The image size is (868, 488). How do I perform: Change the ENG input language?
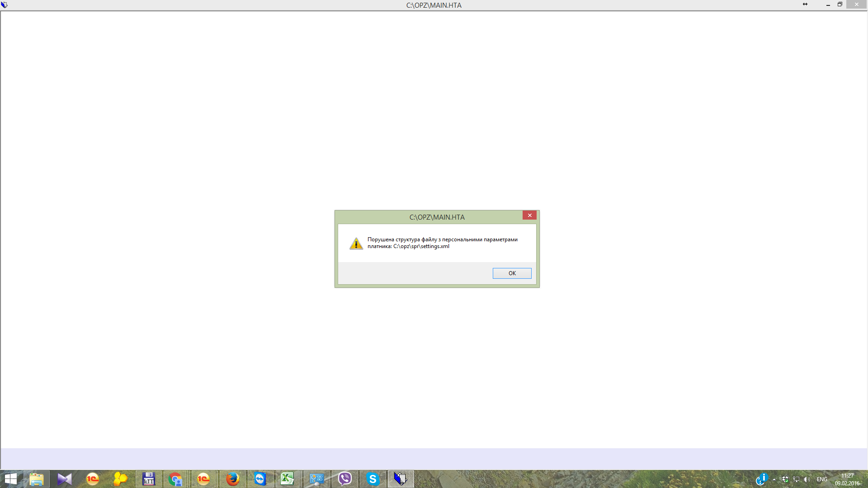point(822,479)
